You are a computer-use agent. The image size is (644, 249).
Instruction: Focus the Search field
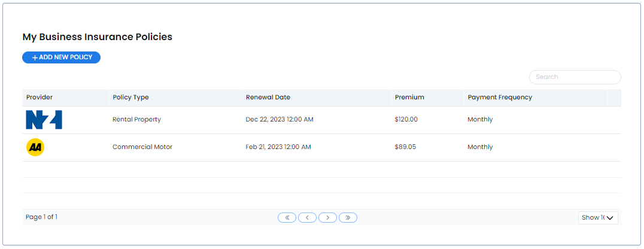(575, 77)
